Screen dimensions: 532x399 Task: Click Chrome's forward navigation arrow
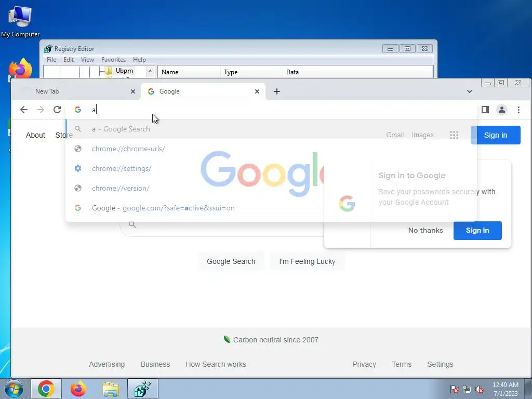[x=41, y=110]
